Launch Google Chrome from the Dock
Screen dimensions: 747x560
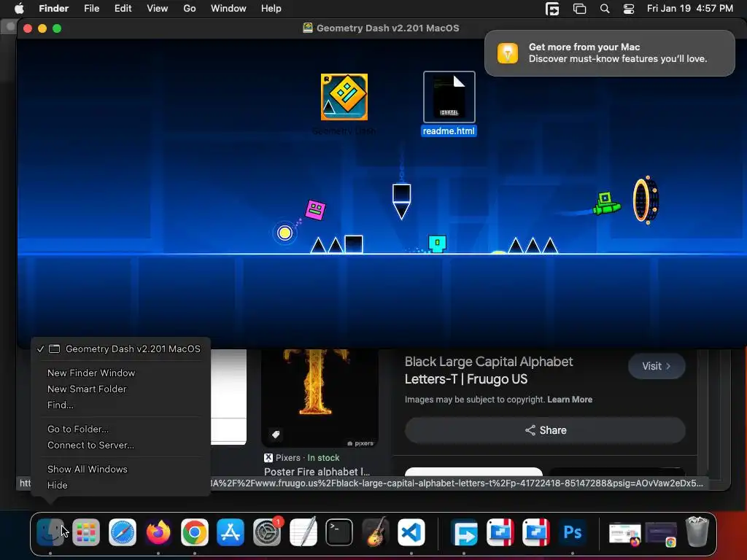pyautogui.click(x=194, y=532)
